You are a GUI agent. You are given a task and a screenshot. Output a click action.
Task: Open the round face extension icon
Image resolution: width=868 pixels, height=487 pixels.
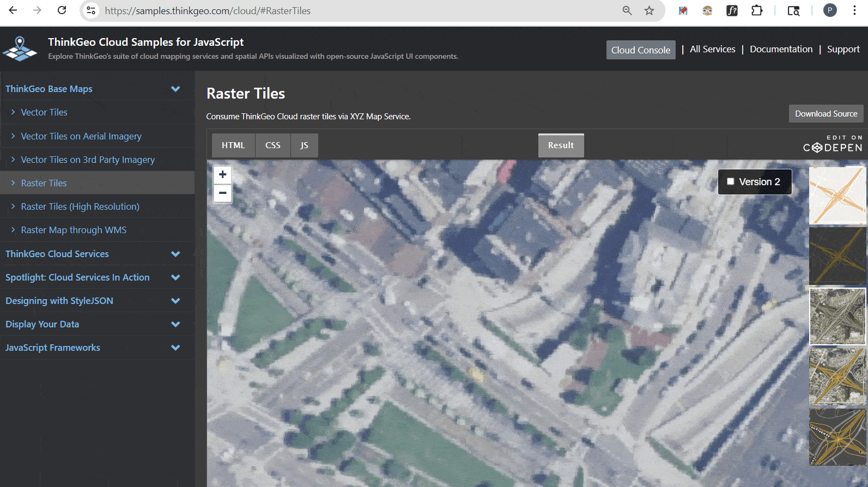[x=707, y=10]
